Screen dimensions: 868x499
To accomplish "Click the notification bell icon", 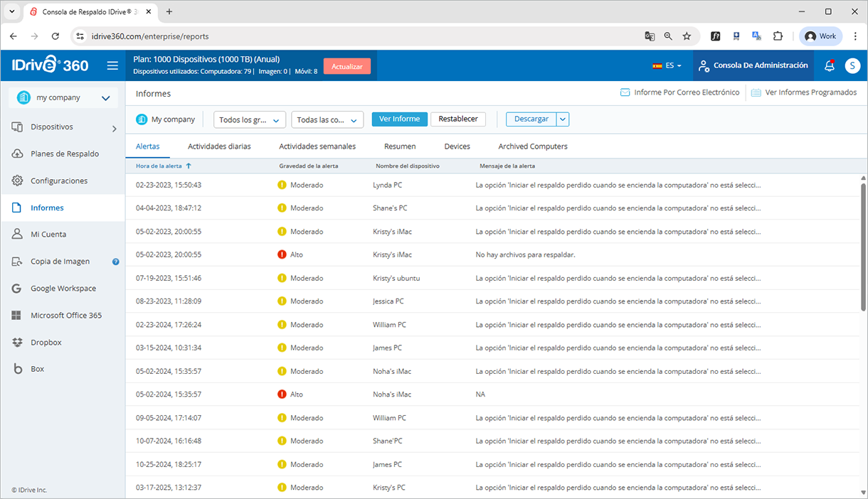I will [x=829, y=65].
